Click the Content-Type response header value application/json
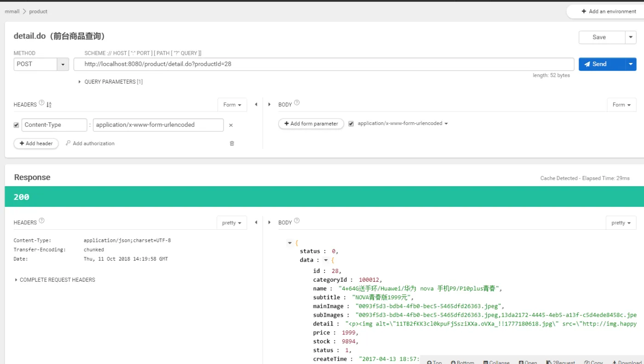Image resolution: width=644 pixels, height=364 pixels. pyautogui.click(x=127, y=240)
